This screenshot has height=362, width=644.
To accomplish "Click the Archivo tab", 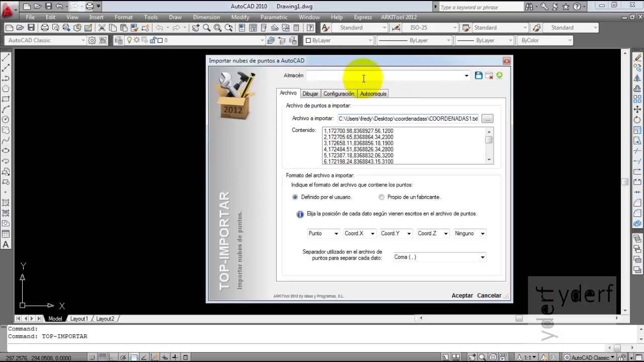I will coord(288,93).
